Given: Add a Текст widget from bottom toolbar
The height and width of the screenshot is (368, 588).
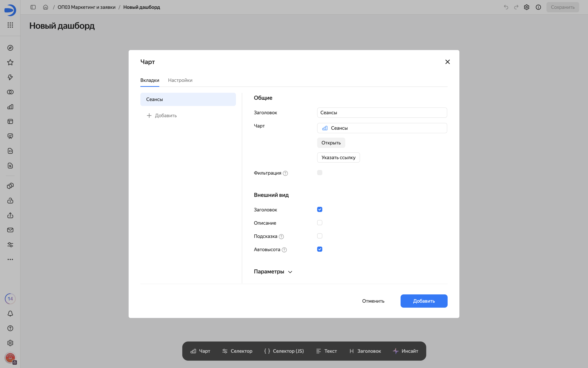Looking at the screenshot, I should click(326, 351).
